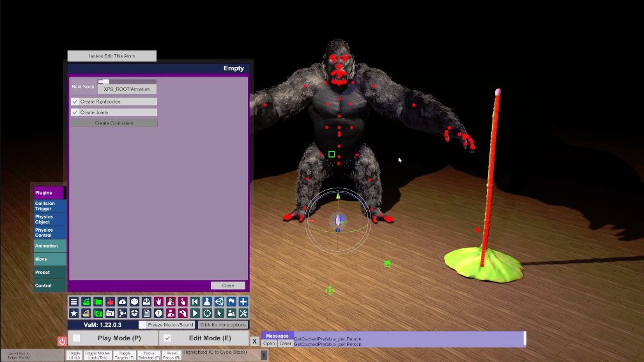
Task: Open the Animation tab
Action: [x=50, y=246]
